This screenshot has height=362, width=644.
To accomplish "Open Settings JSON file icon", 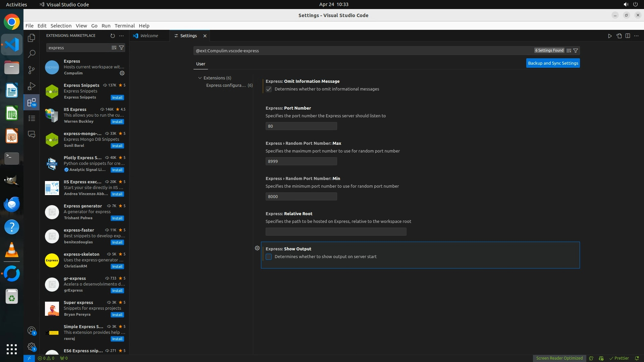I will click(x=619, y=36).
